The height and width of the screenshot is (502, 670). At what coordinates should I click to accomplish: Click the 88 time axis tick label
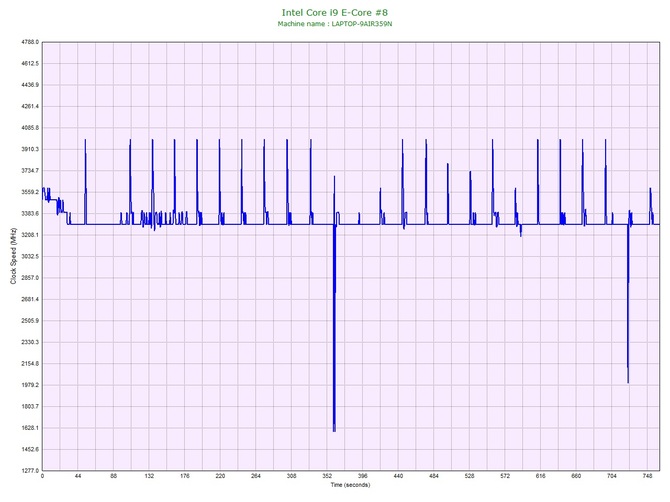[113, 476]
